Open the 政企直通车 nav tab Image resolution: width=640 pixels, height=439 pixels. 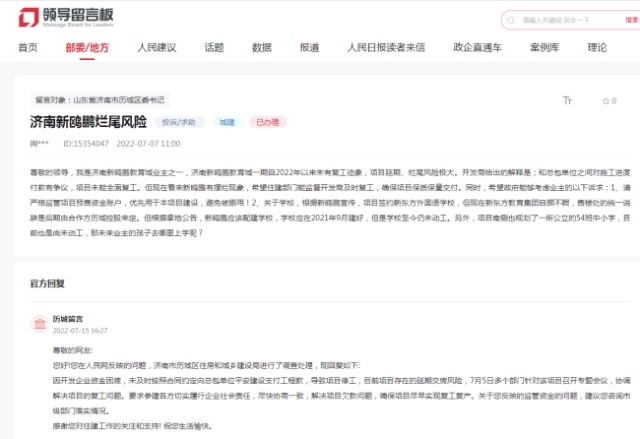476,47
